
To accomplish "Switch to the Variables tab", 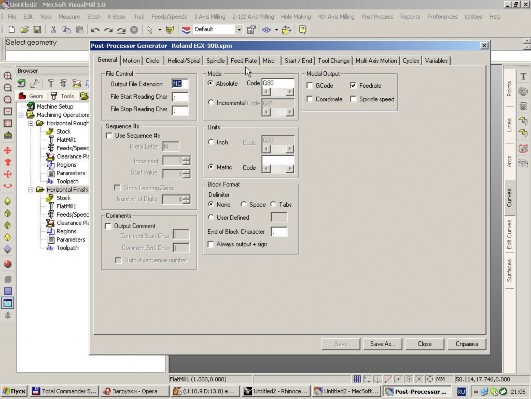I will click(436, 61).
